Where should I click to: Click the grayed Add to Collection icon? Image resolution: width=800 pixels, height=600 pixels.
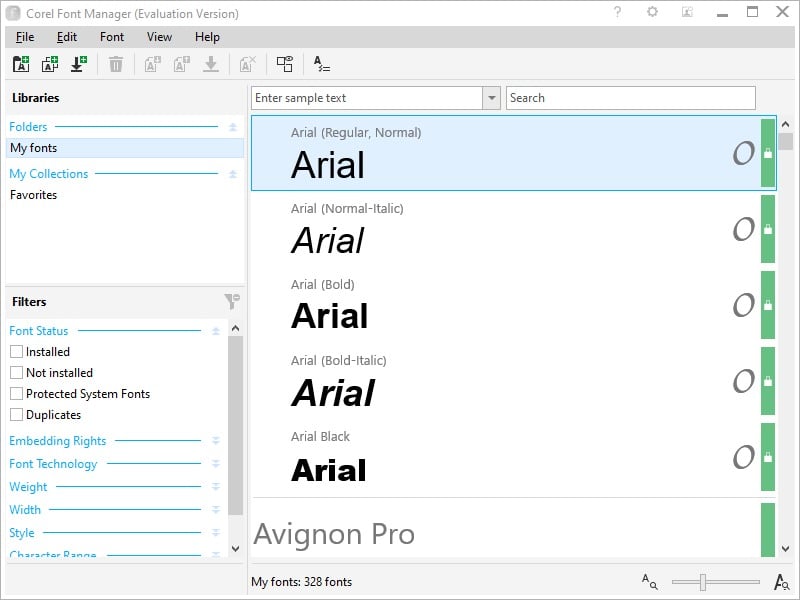pyautogui.click(x=153, y=64)
